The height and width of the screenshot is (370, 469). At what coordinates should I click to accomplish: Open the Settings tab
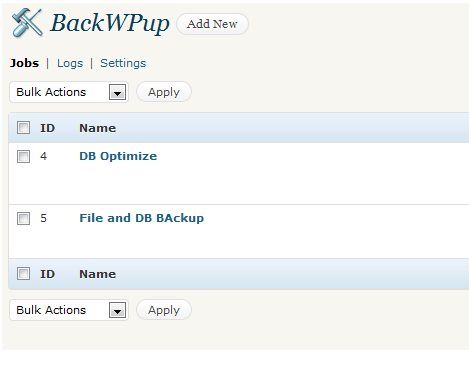[x=123, y=63]
